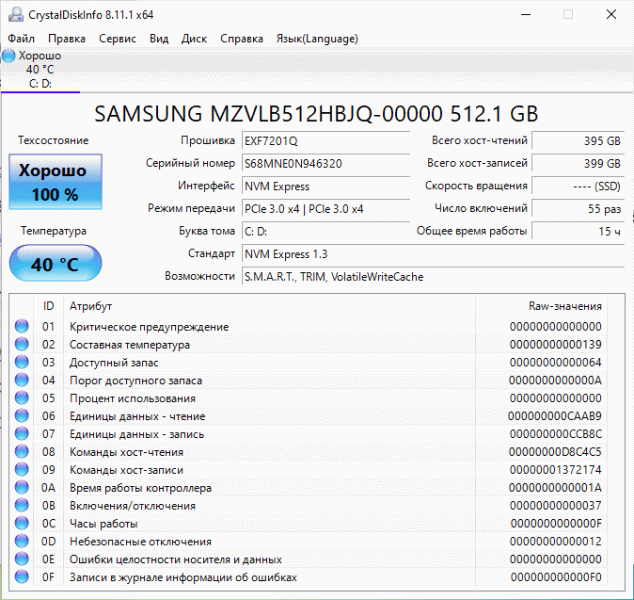Select the Процент использования attribute name
Screen dimensions: 634x600
point(132,398)
